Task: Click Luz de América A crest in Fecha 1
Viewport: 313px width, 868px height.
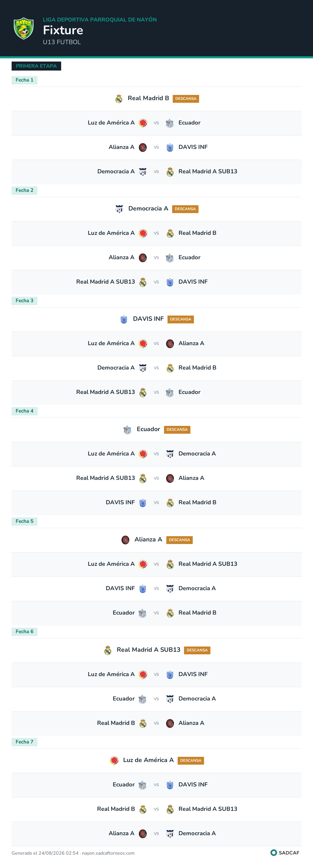Action: coord(143,123)
